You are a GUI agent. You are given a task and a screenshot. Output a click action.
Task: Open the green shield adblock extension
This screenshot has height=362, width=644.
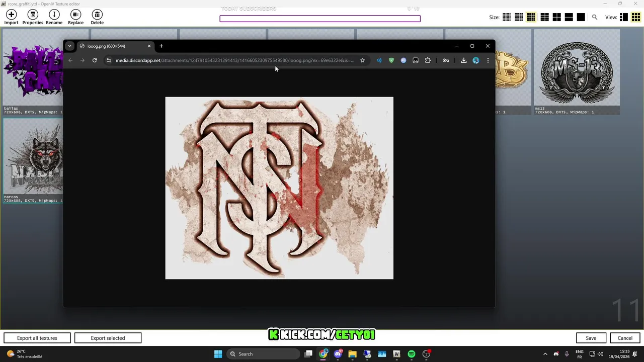tap(391, 60)
